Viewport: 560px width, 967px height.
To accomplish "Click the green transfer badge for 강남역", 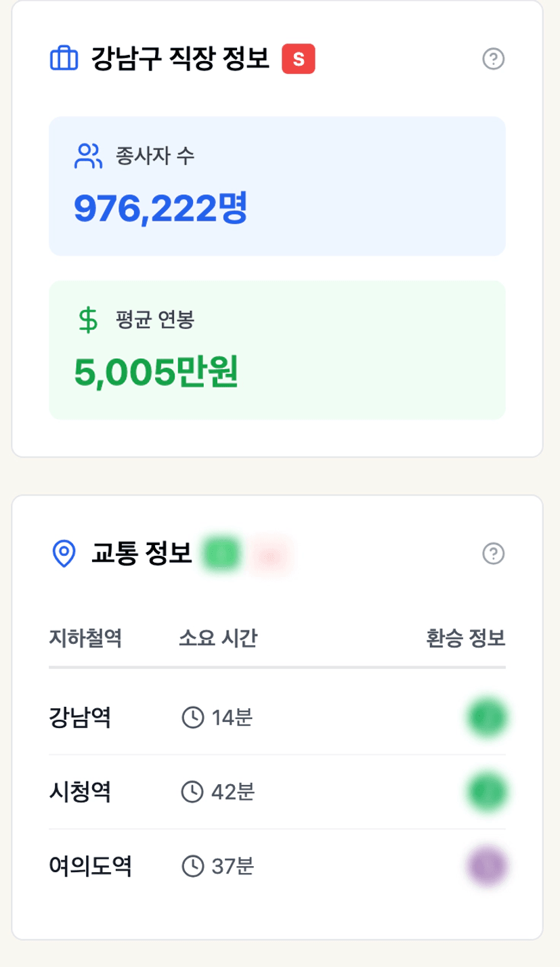I will point(487,717).
